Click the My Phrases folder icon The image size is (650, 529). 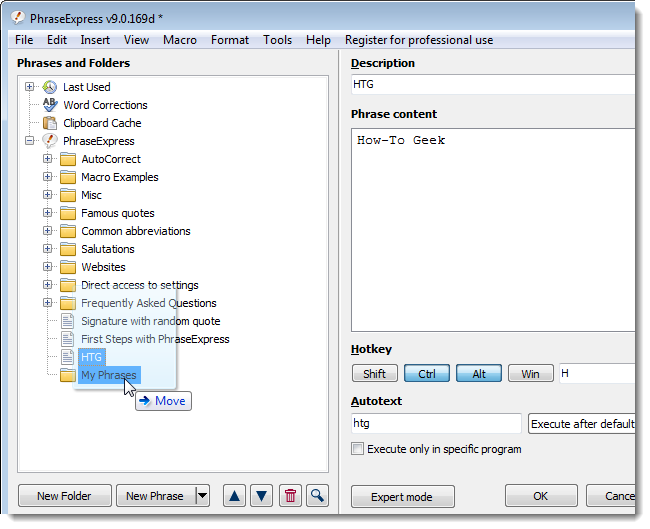[68, 375]
